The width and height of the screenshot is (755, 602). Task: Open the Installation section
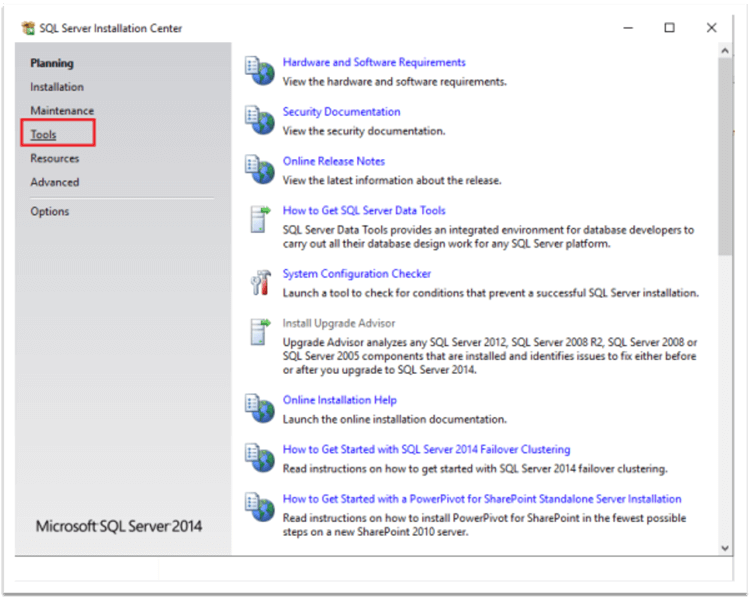pos(57,87)
